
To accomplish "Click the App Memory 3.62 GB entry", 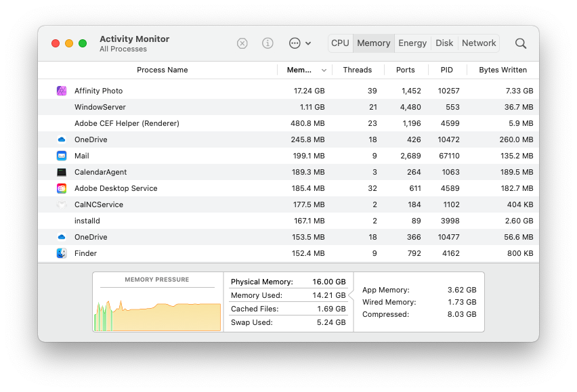I will [x=419, y=290].
